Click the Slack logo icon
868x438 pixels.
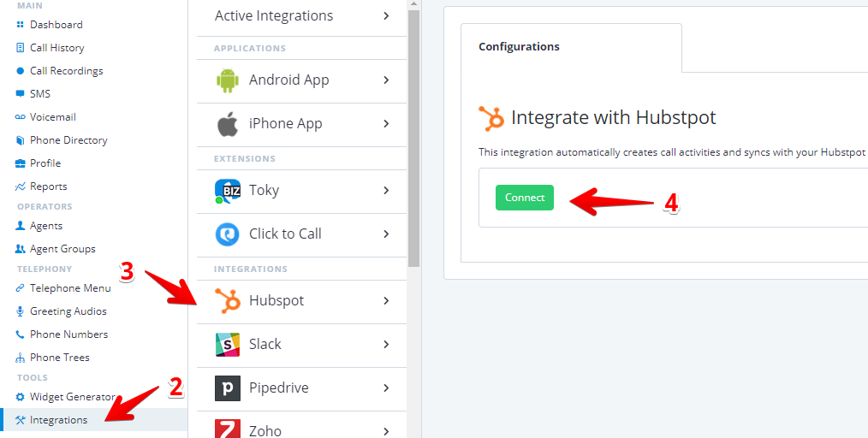click(x=227, y=345)
